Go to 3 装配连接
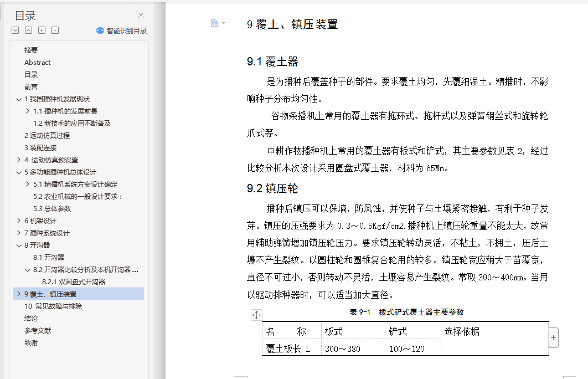Screen dimensions: 588x379 [40, 148]
